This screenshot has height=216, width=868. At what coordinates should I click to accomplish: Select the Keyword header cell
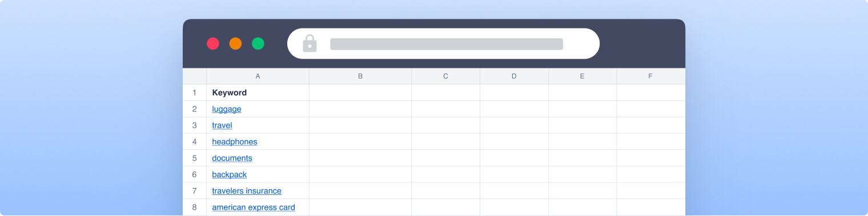pos(258,92)
